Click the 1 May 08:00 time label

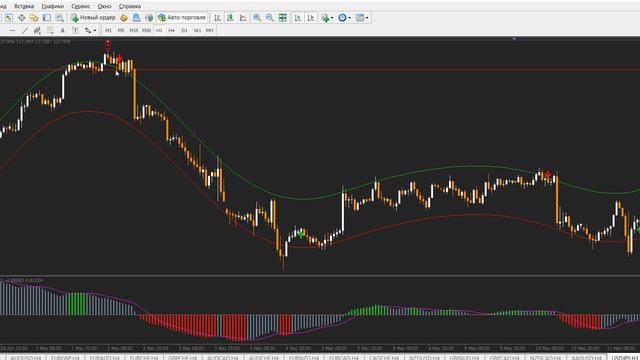pyautogui.click(x=49, y=348)
